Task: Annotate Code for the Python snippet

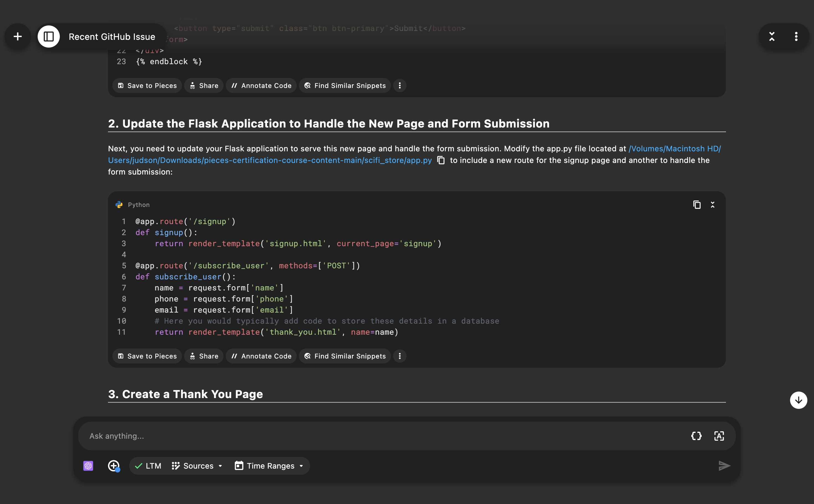Action: (x=261, y=356)
